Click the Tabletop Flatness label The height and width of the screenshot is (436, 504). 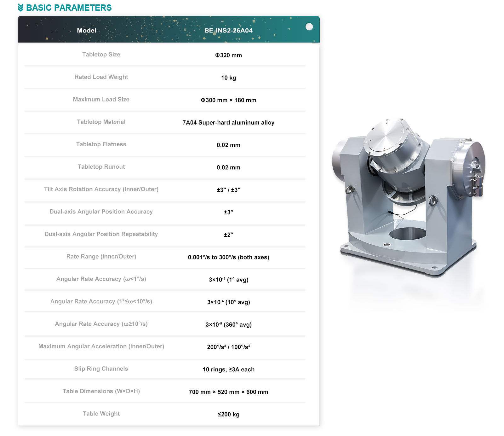pos(101,144)
